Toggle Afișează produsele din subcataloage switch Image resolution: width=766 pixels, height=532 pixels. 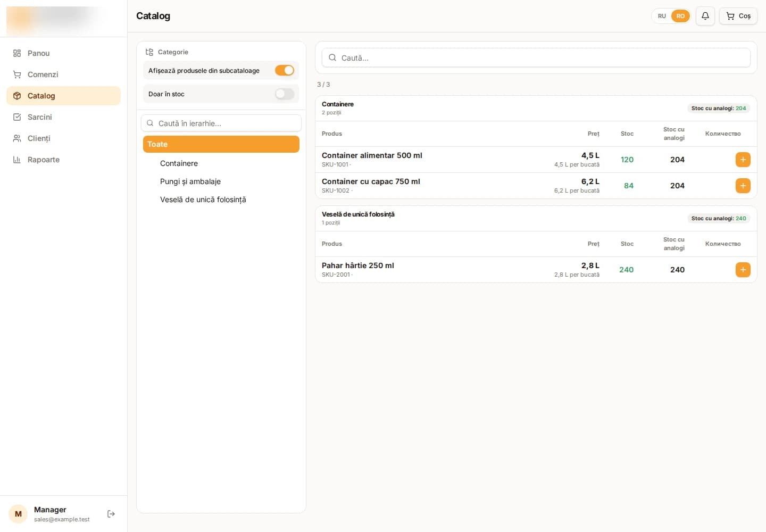point(285,70)
